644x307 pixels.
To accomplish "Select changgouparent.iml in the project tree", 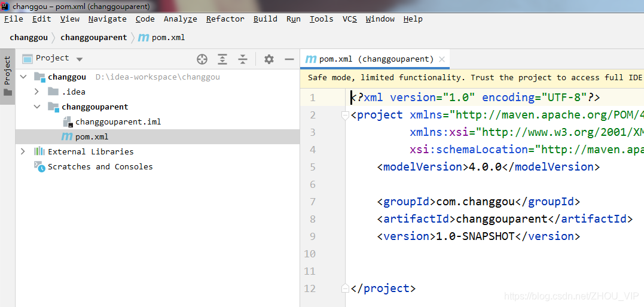I will tap(118, 122).
